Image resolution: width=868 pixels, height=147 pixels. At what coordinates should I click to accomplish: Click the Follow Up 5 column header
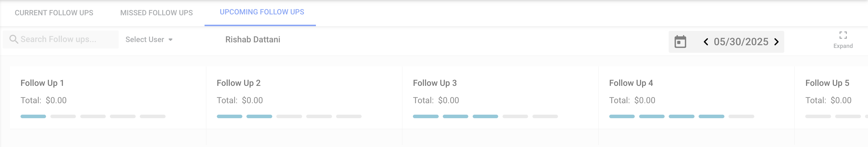[827, 83]
